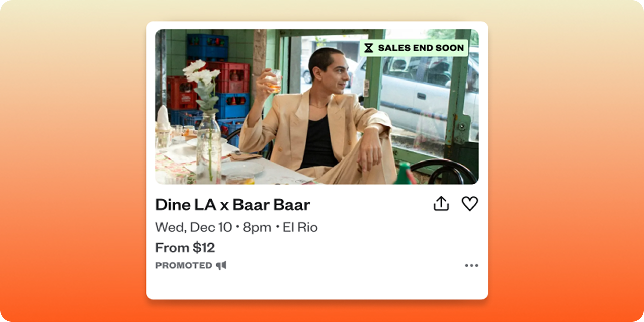
Task: Share the Dine LA x Baar Baar event
Action: [441, 204]
